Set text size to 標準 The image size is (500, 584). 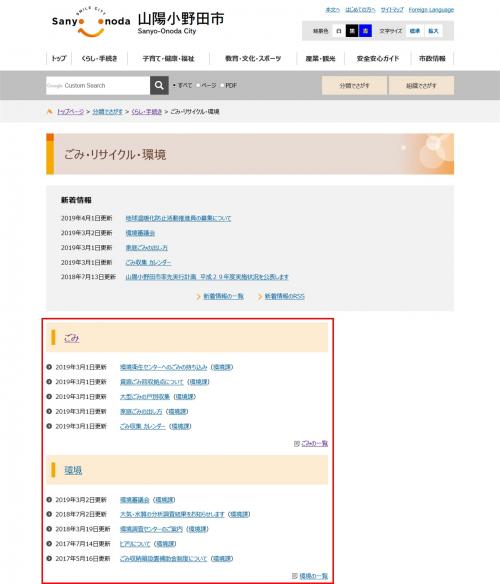pyautogui.click(x=415, y=31)
